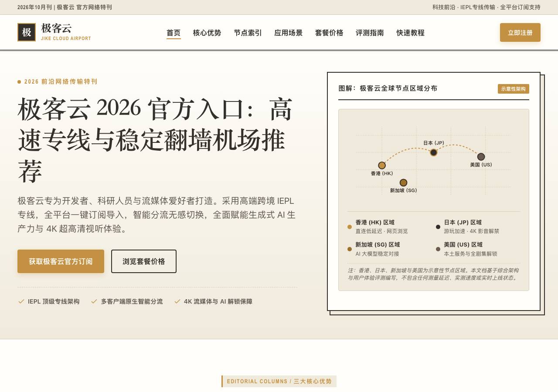Click the Hong Kong (HK) node dot on the map
The image size is (558, 392).
coord(382,166)
